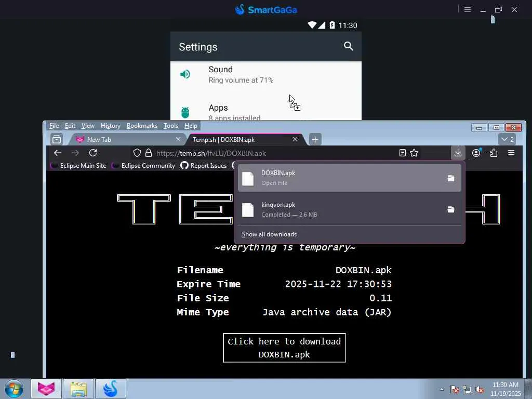
Task: Close the Temp.sh DOXBIN.apk tab
Action: (x=295, y=139)
